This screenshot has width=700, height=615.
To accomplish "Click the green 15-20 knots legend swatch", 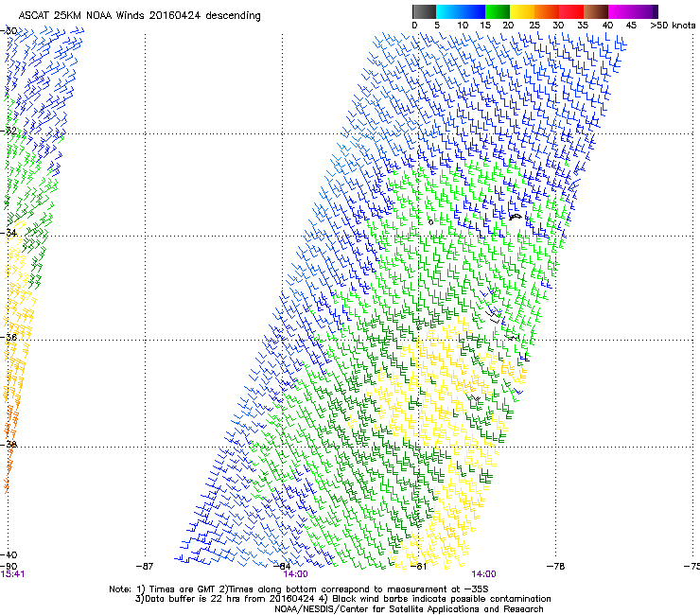I will tap(498, 11).
